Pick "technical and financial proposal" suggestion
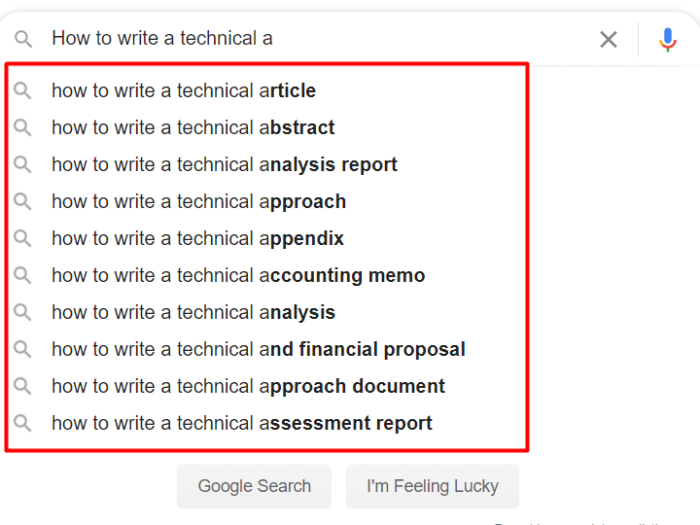The height and width of the screenshot is (525, 700). click(258, 350)
